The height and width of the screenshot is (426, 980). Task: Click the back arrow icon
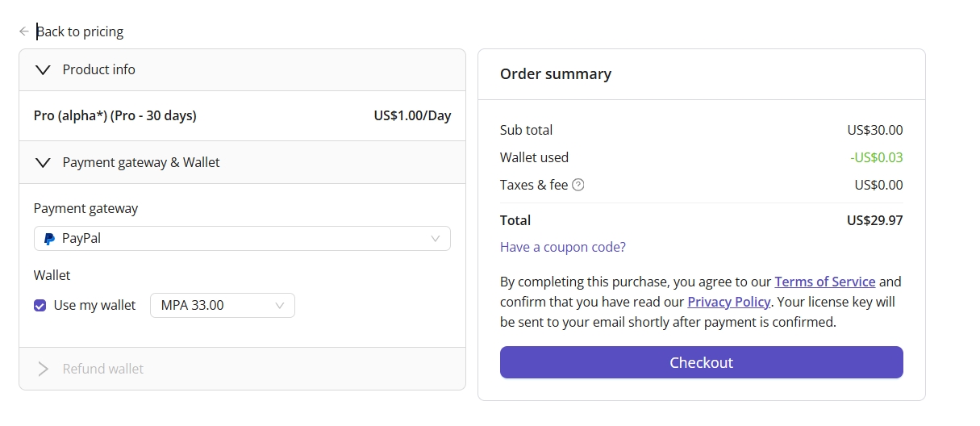point(24,31)
